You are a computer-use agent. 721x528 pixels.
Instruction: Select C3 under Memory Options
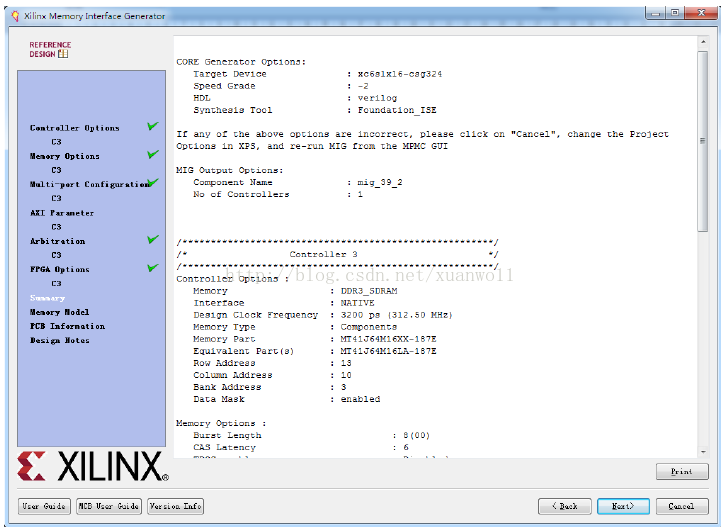(x=56, y=170)
